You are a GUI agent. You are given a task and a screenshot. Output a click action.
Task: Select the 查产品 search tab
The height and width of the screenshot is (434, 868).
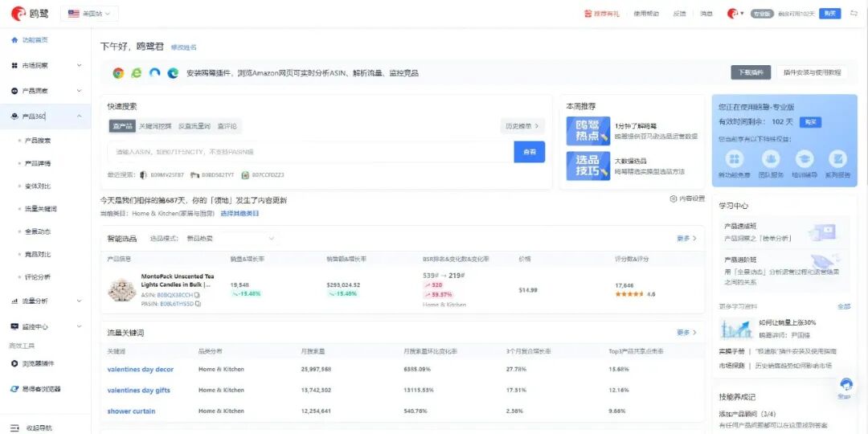122,126
